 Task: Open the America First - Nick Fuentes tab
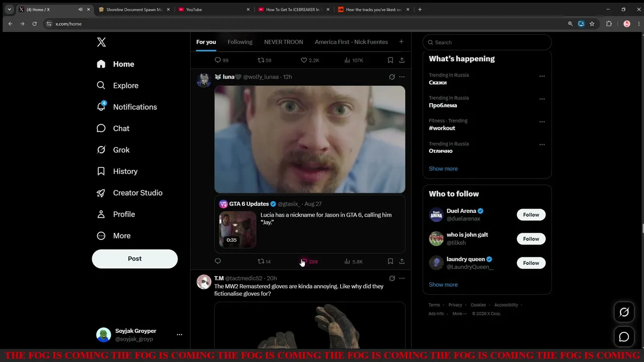coord(351,42)
